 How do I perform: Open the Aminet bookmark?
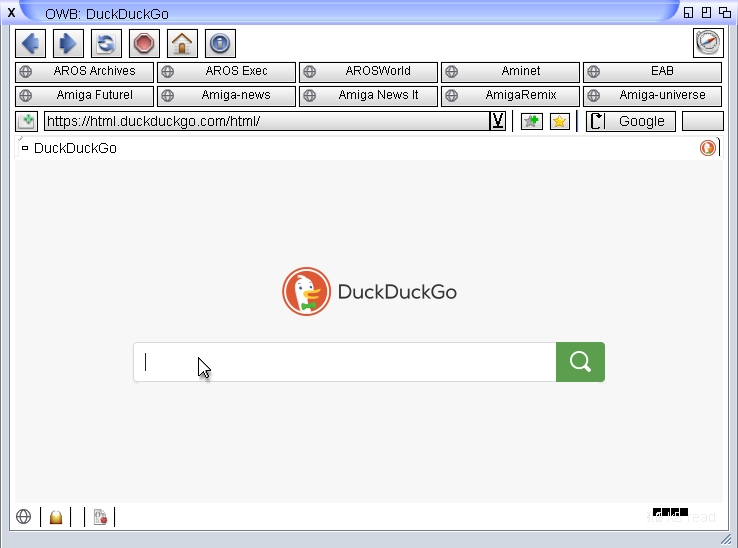(510, 72)
